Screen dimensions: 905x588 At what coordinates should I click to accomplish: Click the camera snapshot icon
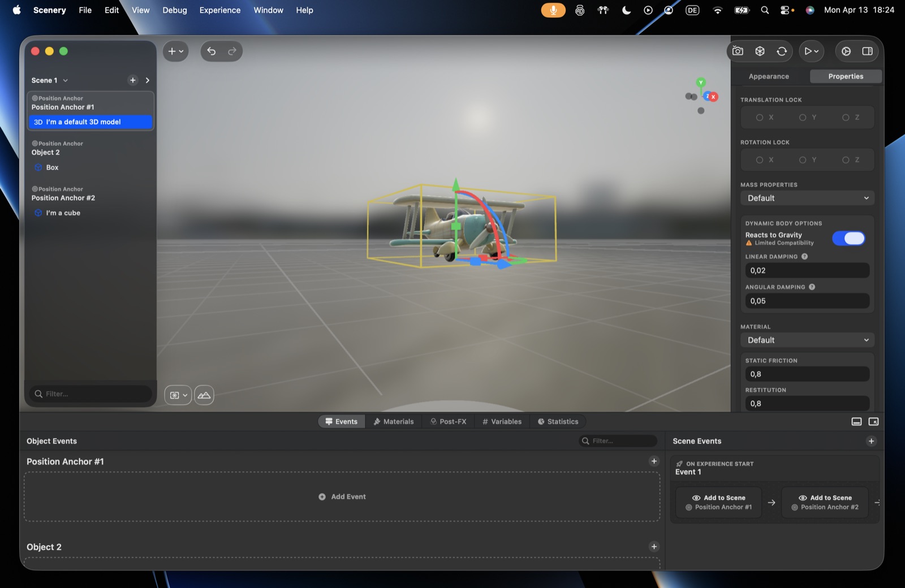coord(738,51)
